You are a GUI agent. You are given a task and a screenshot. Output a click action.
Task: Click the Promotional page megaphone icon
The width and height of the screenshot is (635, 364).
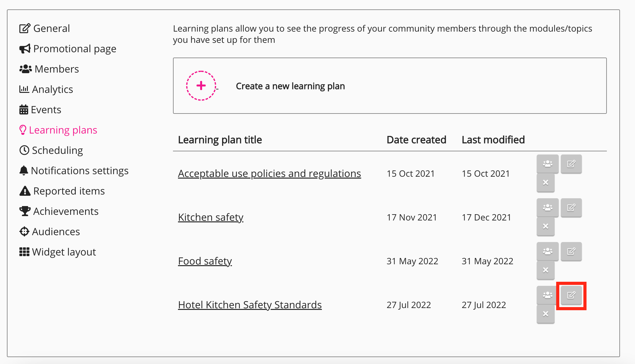25,48
